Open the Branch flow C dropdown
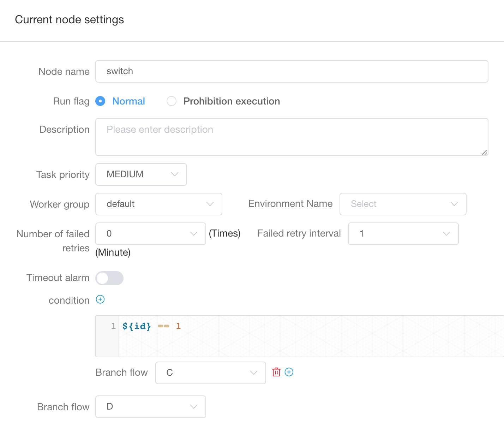This screenshot has height=435, width=504. point(210,373)
